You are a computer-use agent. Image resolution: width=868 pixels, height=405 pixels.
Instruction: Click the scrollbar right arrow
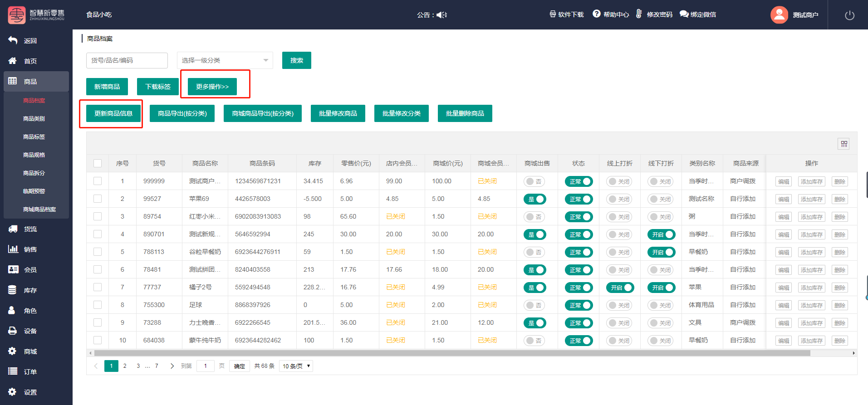click(854, 353)
